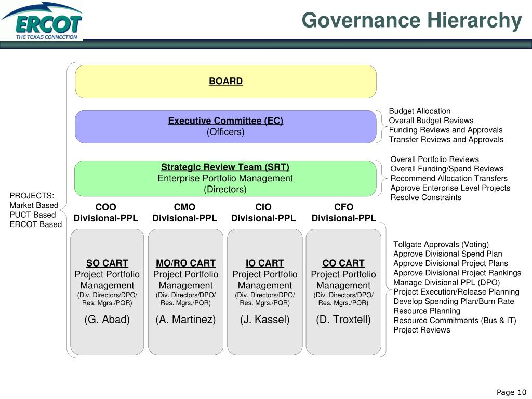Click Transfer Reviews and Approvals text

pos(446,139)
